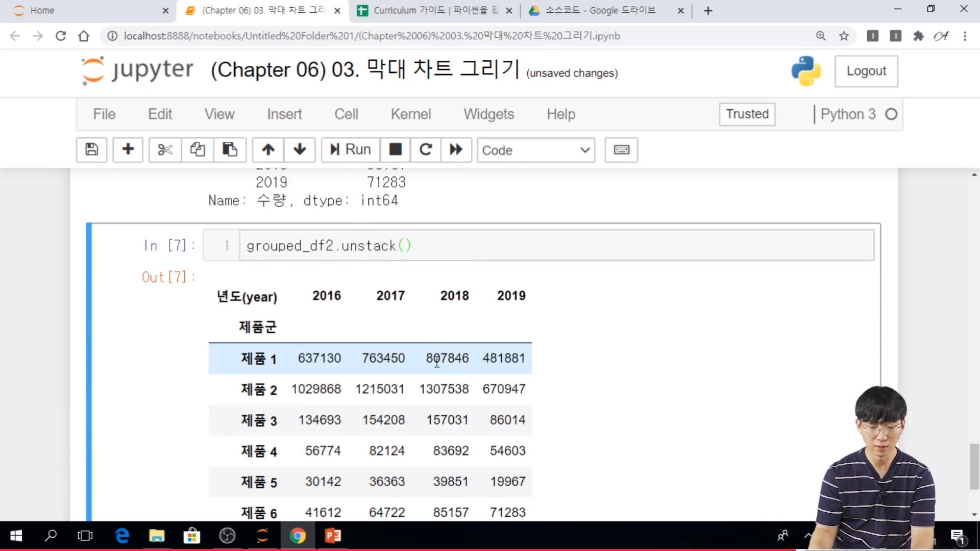The width and height of the screenshot is (980, 551).
Task: Open the Kernel menu
Action: pyautogui.click(x=410, y=114)
